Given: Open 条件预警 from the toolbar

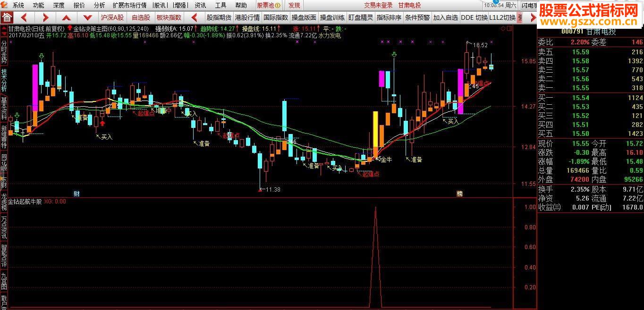Looking at the screenshot, I should pos(417,17).
